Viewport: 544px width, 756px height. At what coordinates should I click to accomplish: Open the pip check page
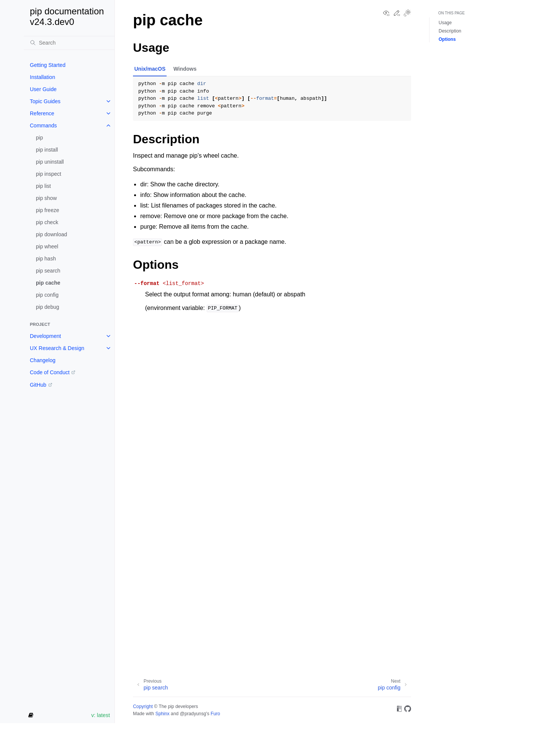click(x=47, y=222)
